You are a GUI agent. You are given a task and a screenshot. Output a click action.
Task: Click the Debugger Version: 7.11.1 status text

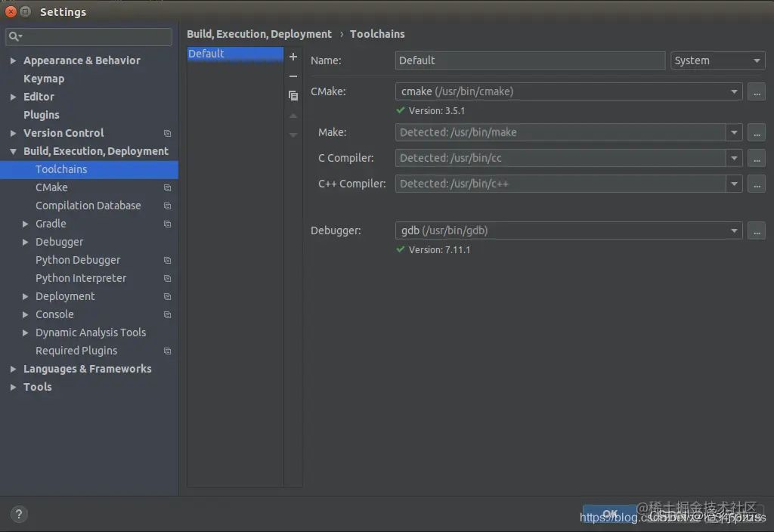439,250
